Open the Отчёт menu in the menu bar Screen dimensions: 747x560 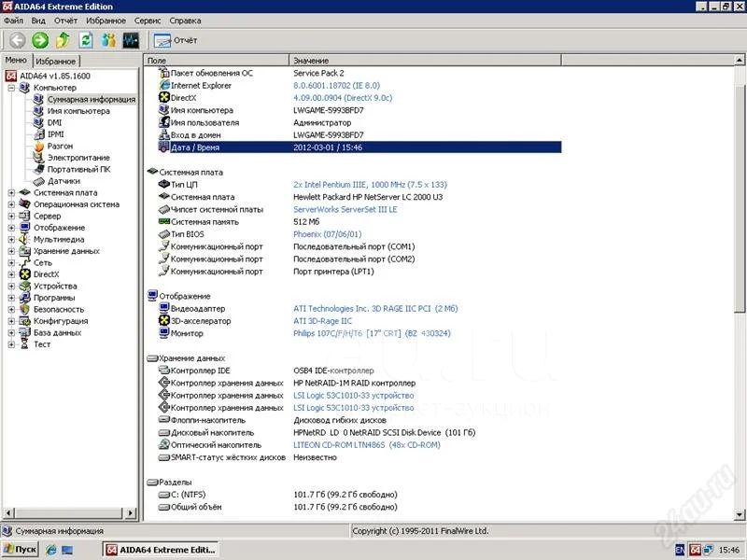(x=65, y=21)
